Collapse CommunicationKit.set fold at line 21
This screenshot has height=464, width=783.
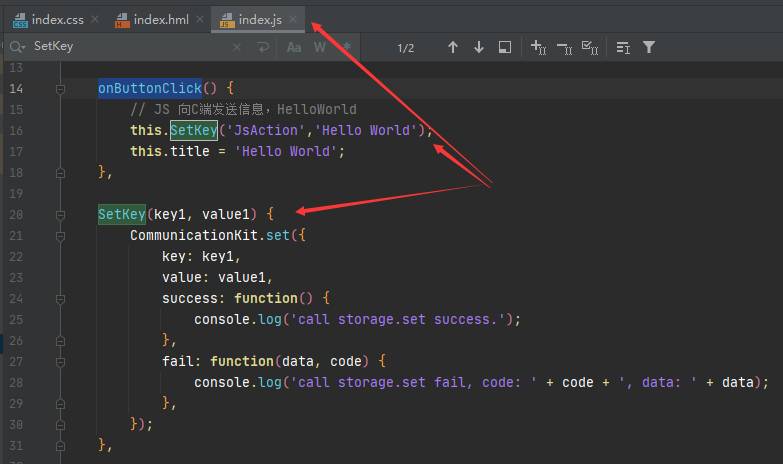tap(60, 236)
